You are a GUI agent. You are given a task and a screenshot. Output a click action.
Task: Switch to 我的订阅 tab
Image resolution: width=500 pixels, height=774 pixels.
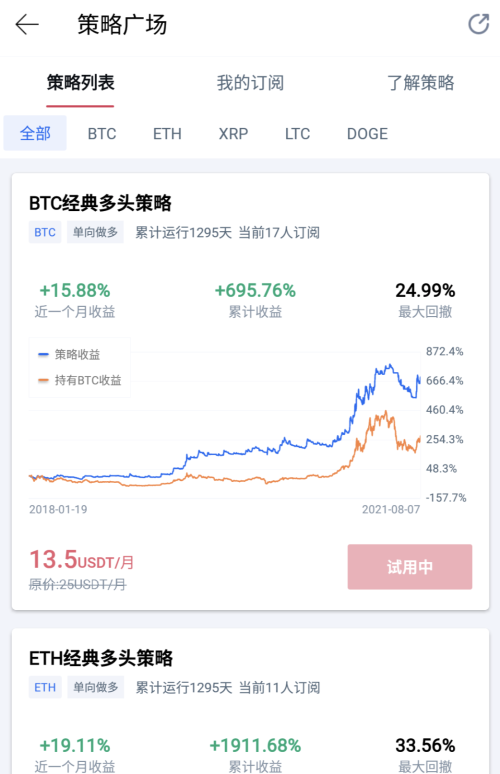[x=250, y=82]
